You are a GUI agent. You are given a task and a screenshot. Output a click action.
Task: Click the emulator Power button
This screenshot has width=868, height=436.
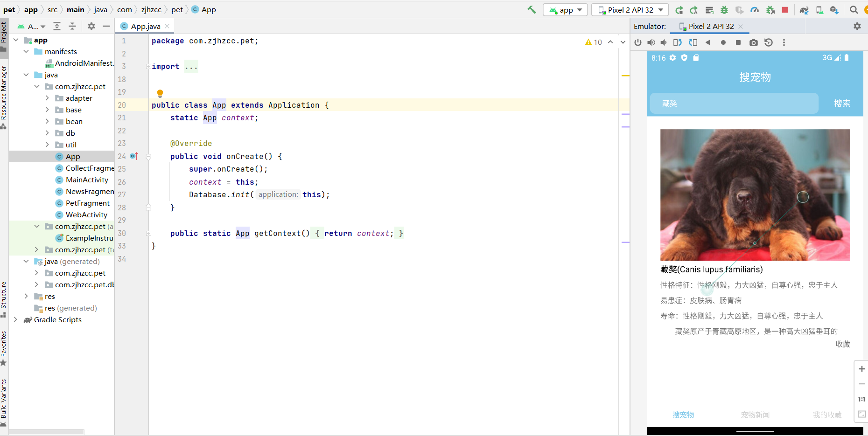click(x=638, y=42)
